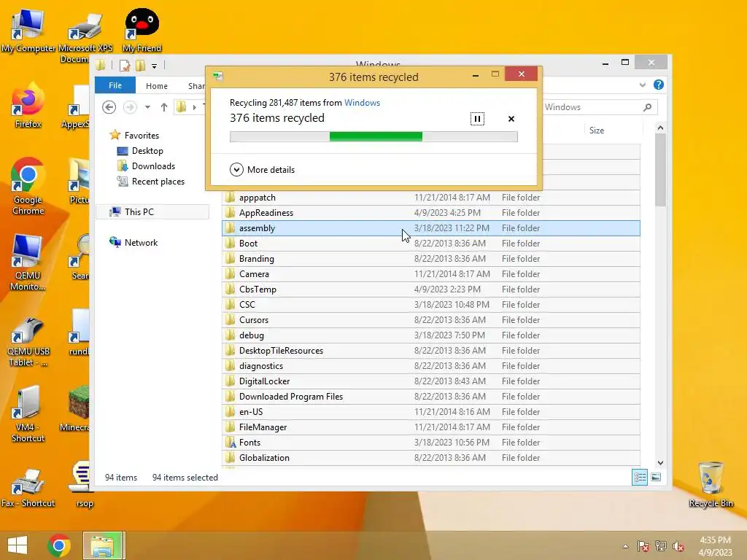Open the Microsoft XPS Document desktop icon
747x560 pixels.
[x=85, y=37]
